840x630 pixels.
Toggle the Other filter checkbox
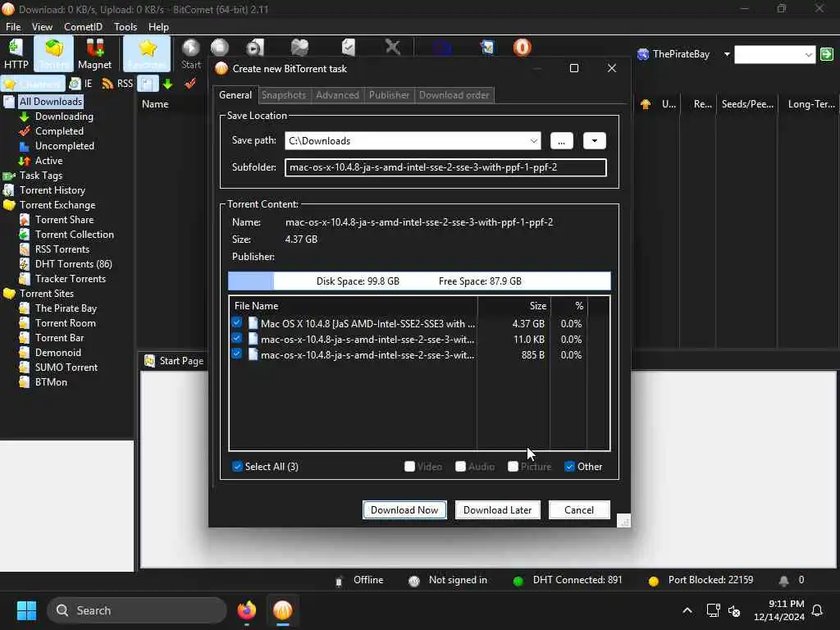(569, 467)
